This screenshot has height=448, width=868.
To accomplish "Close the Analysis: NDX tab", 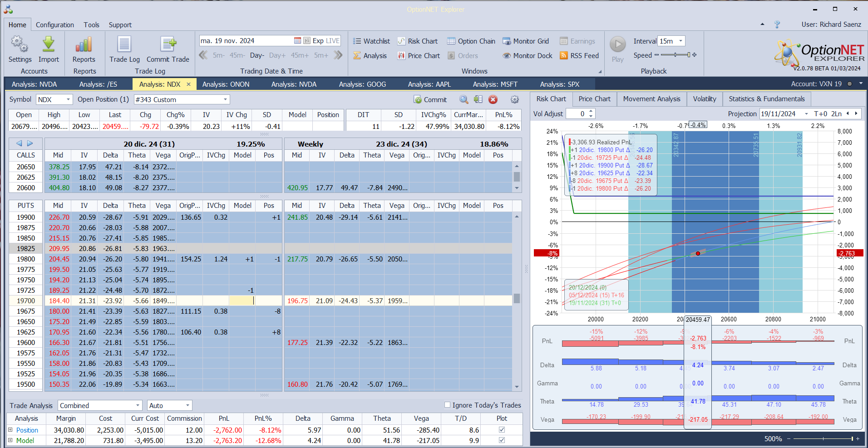I will click(x=188, y=84).
